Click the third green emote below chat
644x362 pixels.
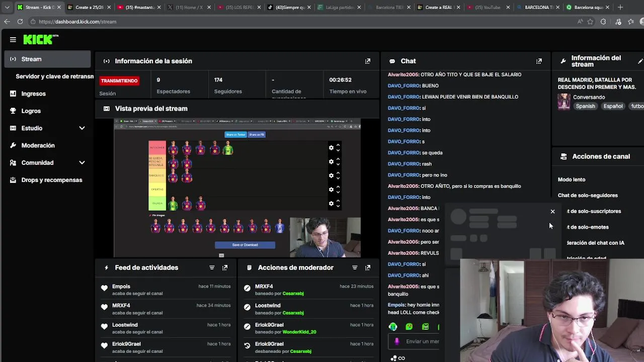[425, 327]
